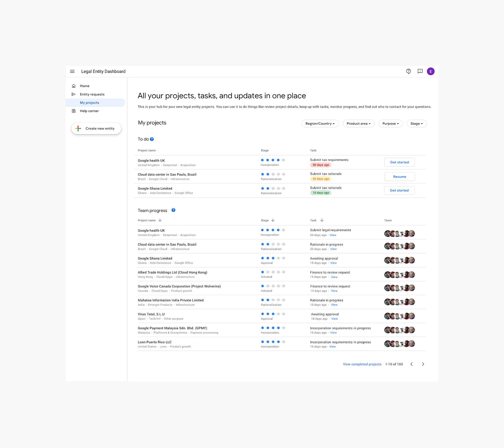504x448 pixels.
Task: Open the navigation hamburger menu
Action: coord(72,71)
